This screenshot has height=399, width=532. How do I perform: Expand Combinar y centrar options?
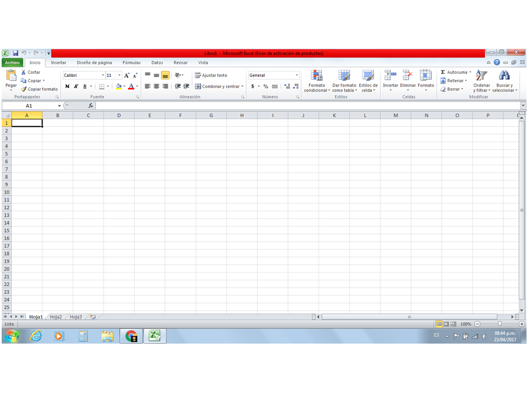pos(242,86)
